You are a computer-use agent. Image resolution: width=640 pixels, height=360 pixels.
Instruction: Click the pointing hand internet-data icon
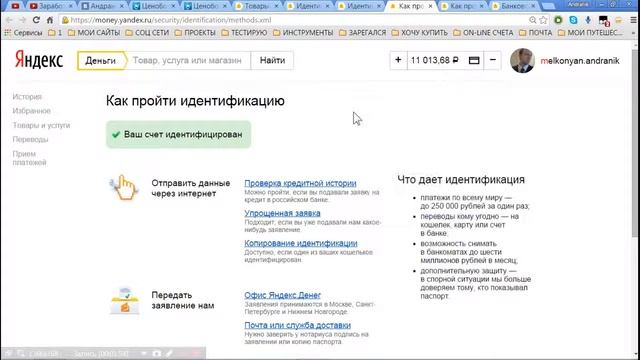tap(124, 187)
